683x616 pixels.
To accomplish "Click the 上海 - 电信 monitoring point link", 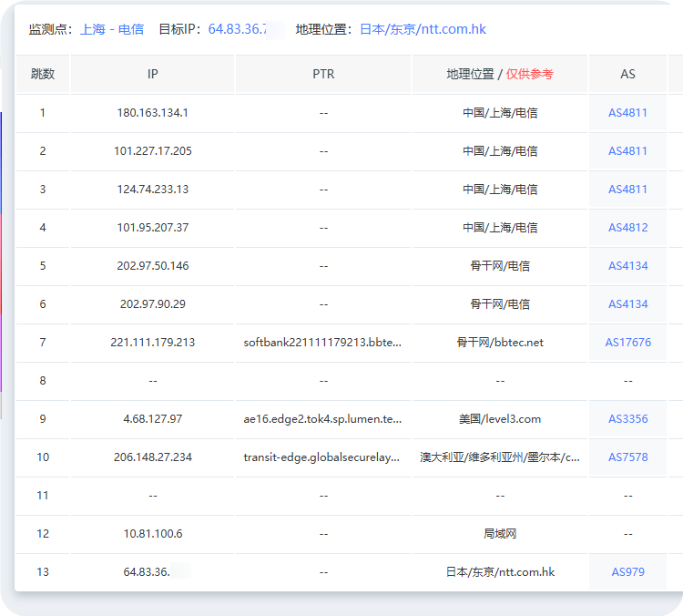I will point(112,29).
